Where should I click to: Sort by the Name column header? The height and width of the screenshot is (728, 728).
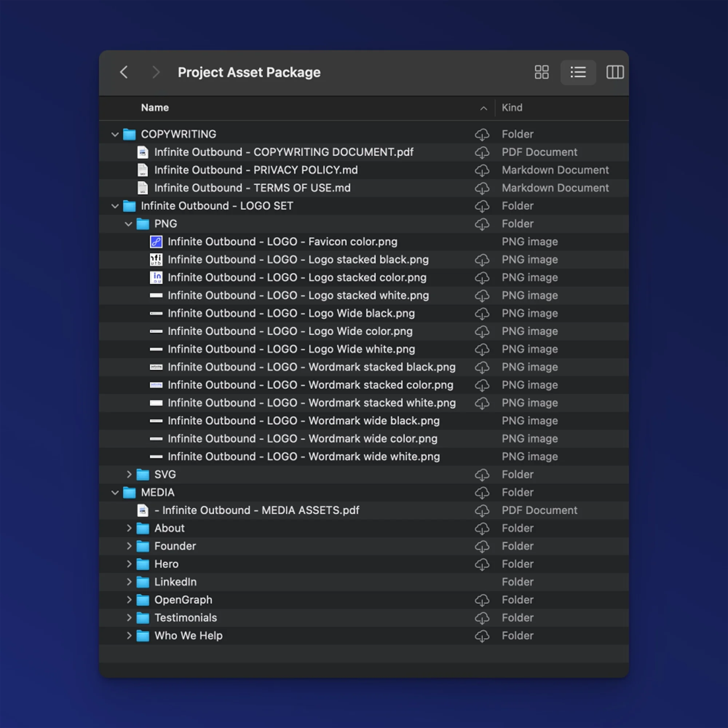pos(155,108)
